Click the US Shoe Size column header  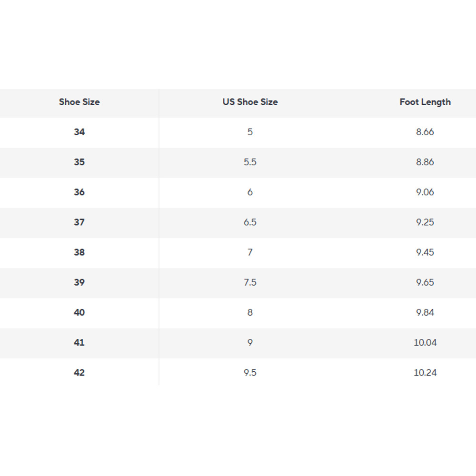pos(250,102)
